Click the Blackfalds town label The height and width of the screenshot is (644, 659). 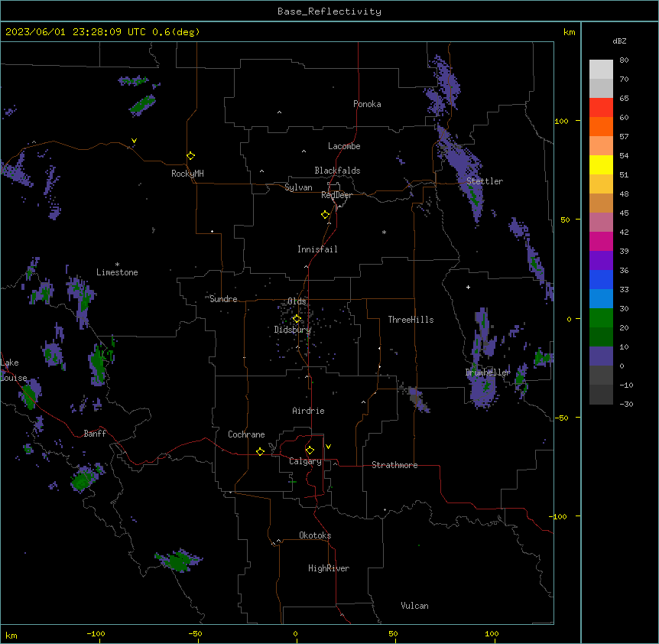point(337,171)
